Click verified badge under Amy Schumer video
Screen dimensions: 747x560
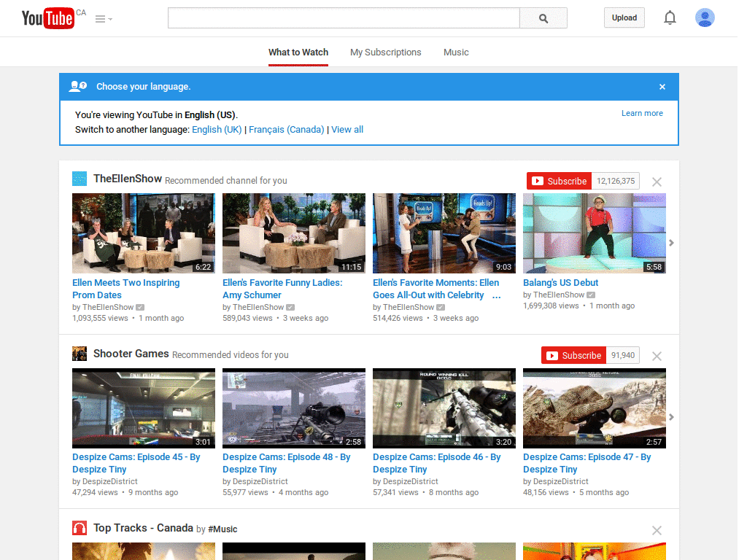click(x=290, y=308)
